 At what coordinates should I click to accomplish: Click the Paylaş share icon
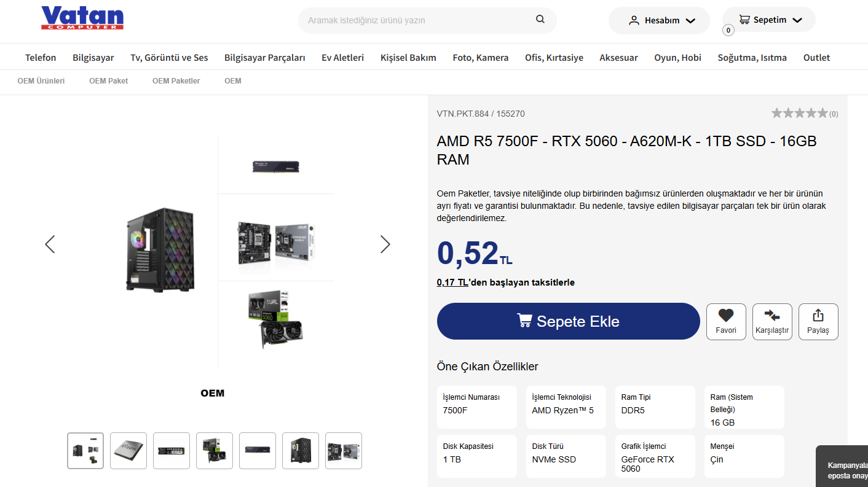point(818,315)
